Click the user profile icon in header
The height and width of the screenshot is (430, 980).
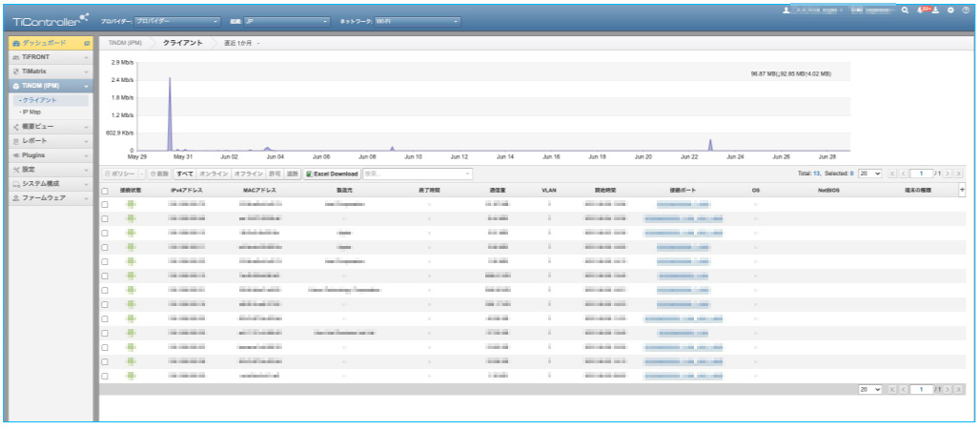(785, 10)
